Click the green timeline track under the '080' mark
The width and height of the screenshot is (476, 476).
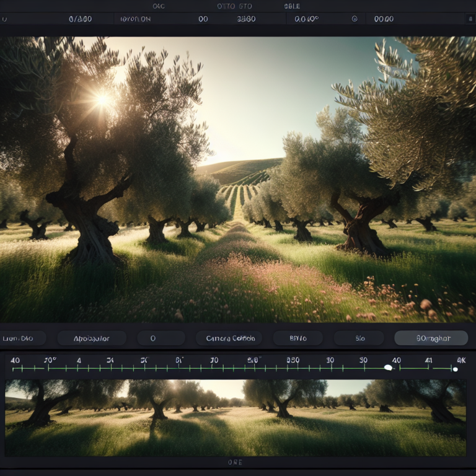(x=293, y=369)
